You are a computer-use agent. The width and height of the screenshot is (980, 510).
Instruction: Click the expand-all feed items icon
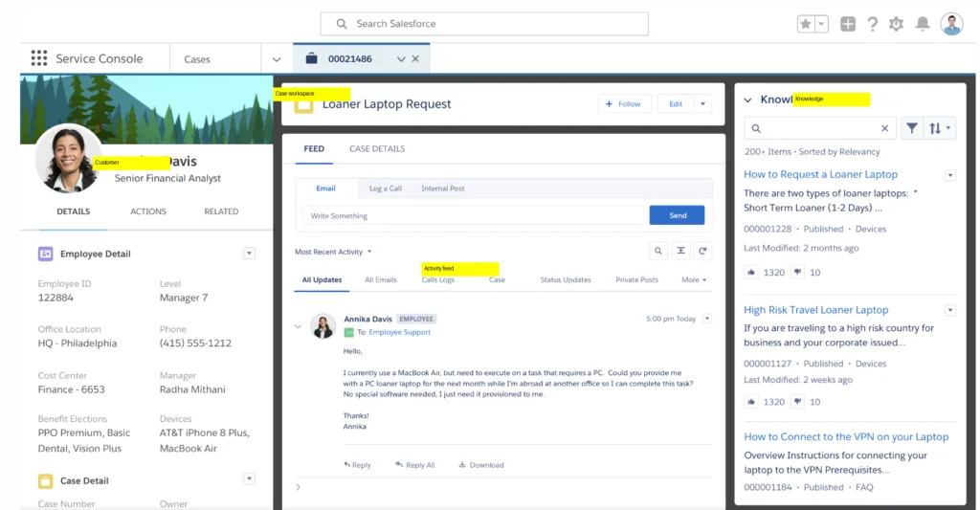click(680, 251)
